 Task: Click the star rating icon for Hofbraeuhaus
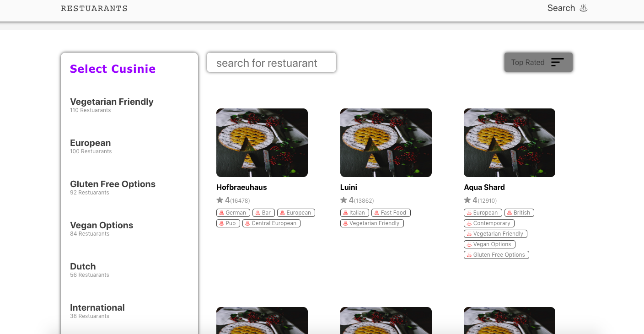point(219,199)
